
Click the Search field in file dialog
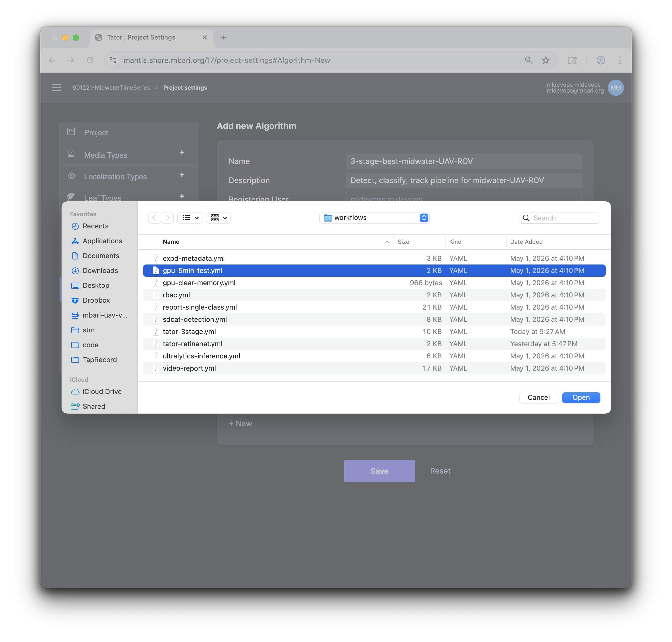560,218
